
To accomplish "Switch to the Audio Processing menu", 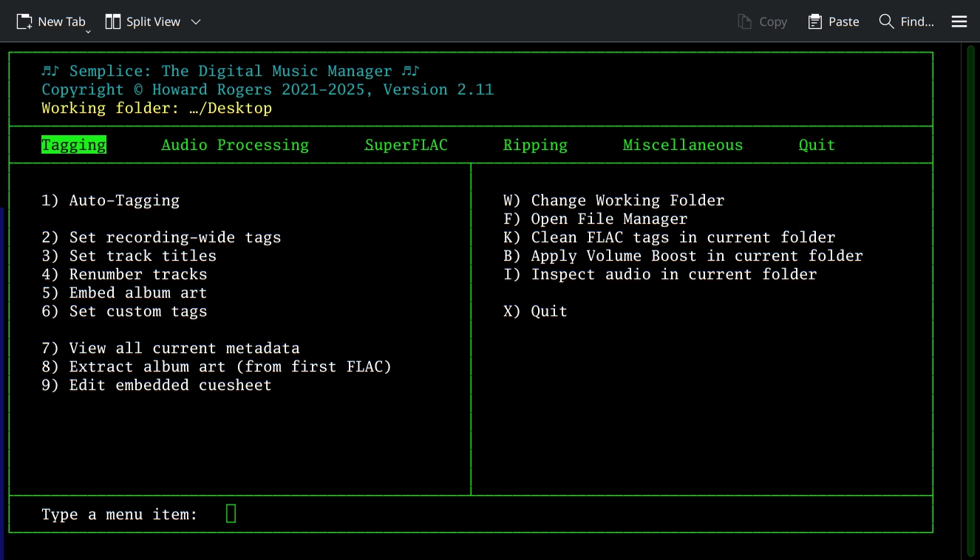I will click(x=234, y=144).
